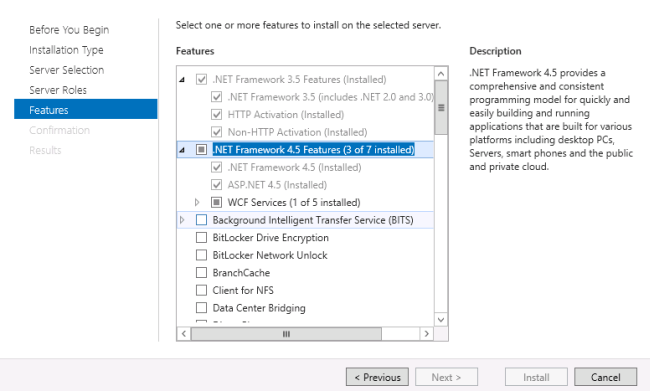
Task: Check the BranchCache checkbox
Action: coord(201,272)
